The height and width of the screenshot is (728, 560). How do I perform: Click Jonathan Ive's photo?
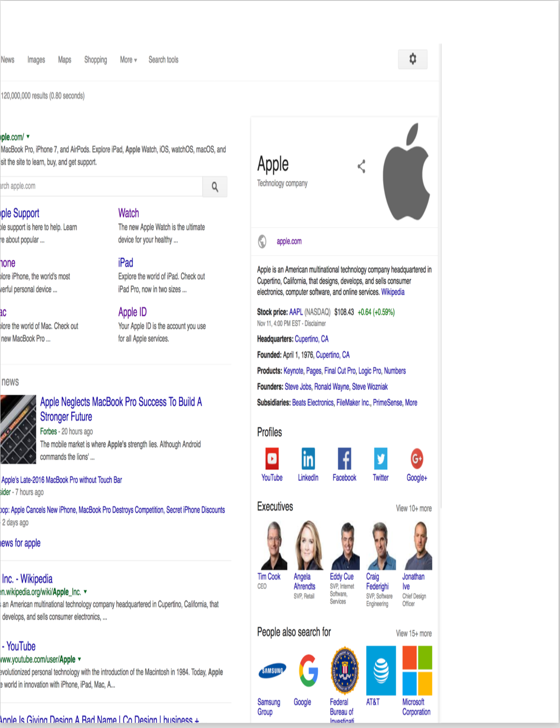click(x=417, y=545)
